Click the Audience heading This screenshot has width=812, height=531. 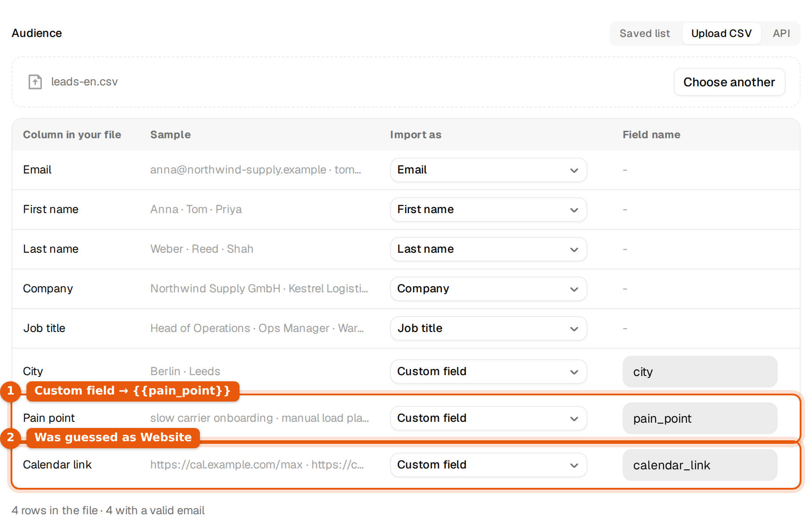pyautogui.click(x=37, y=33)
